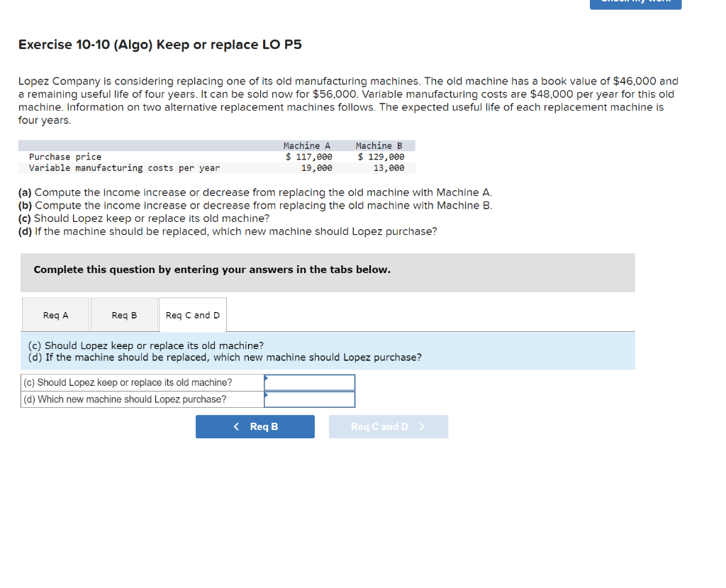726x588 pixels.
Task: Click the Exercise 10-10 heading text
Action: [160, 45]
